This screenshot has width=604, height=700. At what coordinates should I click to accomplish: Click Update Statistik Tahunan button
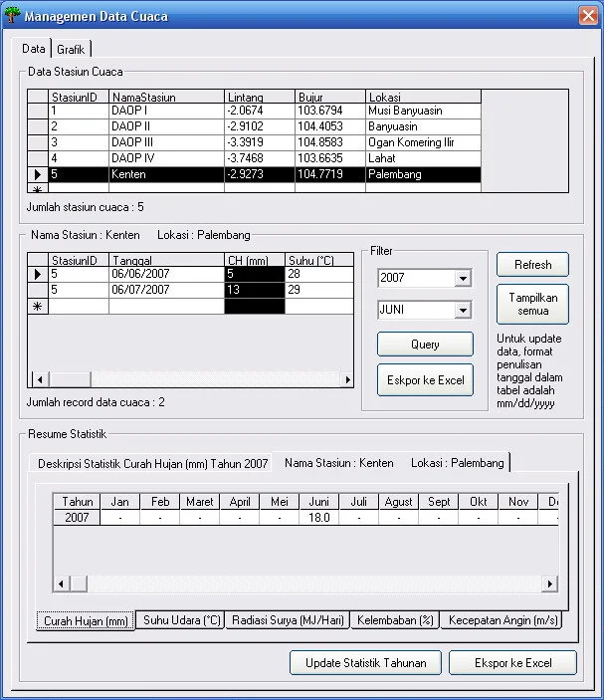point(365,663)
